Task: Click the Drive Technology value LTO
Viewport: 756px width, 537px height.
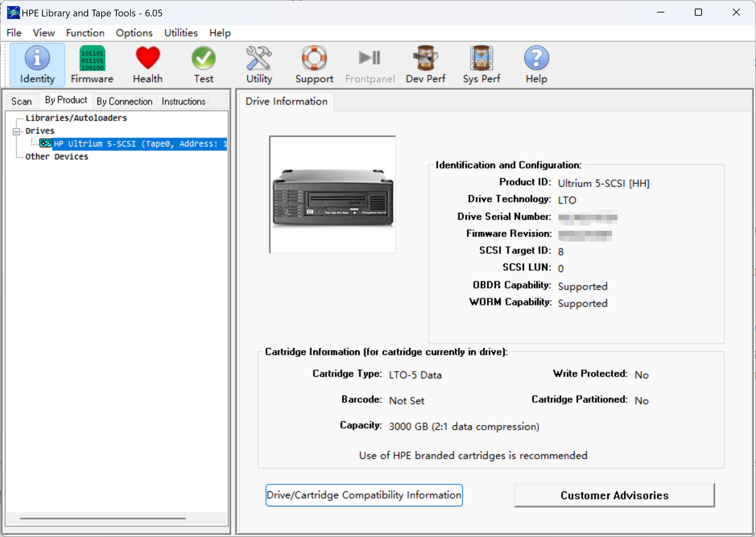Action: click(567, 200)
